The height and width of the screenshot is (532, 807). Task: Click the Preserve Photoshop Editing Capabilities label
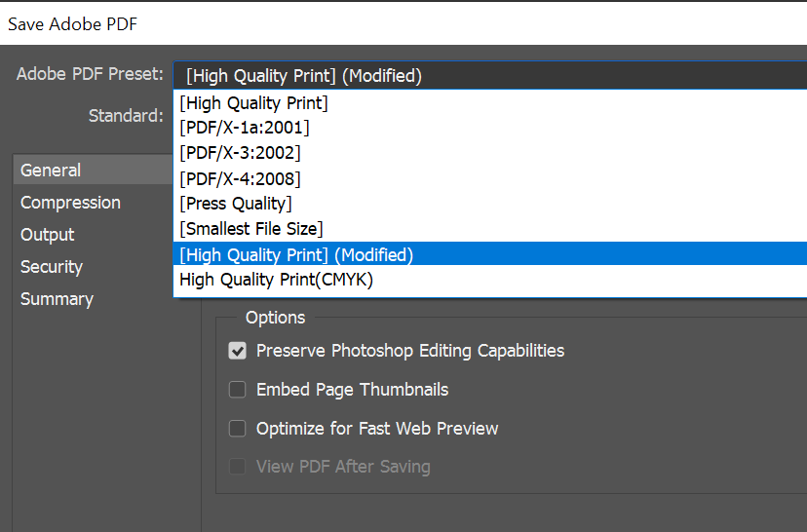tap(410, 351)
